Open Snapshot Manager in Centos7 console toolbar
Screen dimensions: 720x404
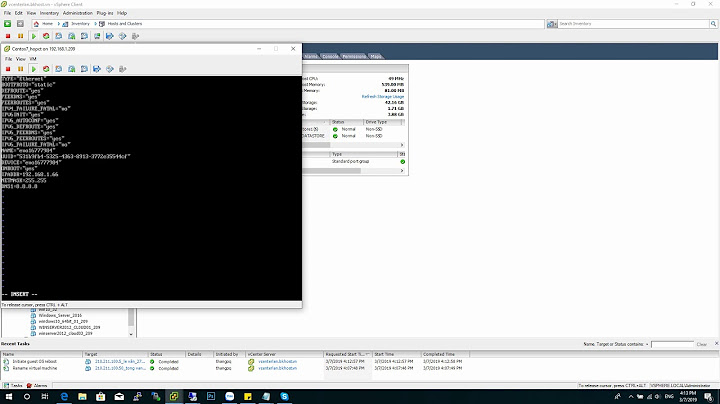(x=84, y=69)
